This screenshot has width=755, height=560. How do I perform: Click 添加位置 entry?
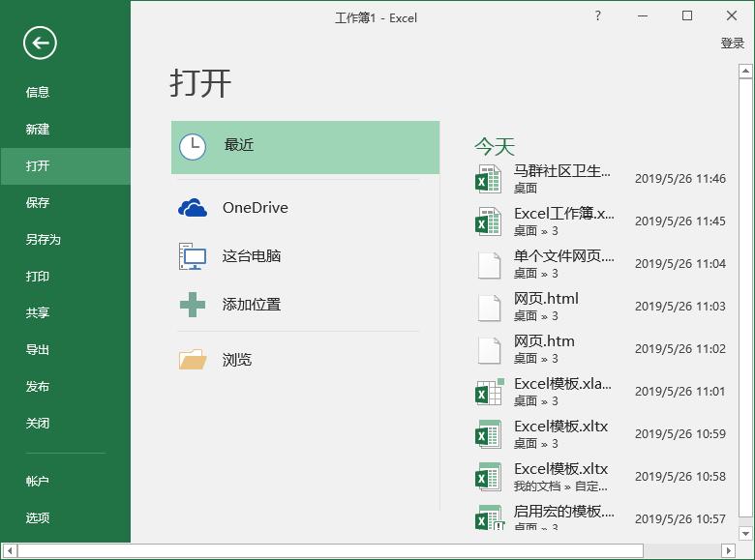305,305
